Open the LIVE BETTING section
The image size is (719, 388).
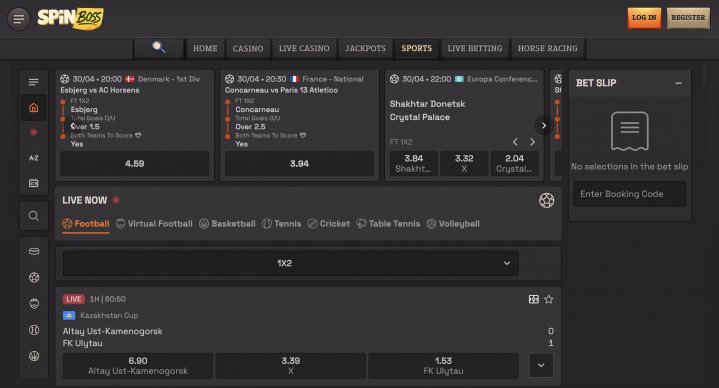coord(475,48)
